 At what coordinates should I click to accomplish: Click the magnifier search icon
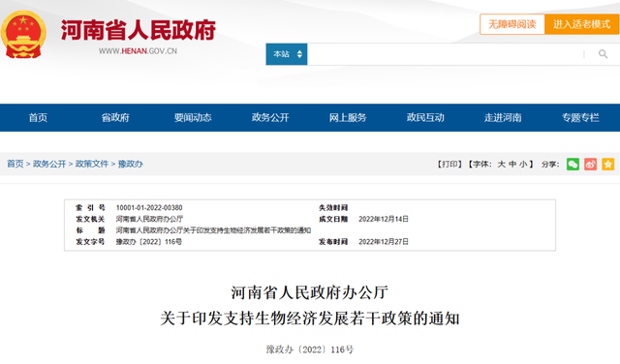[x=603, y=54]
